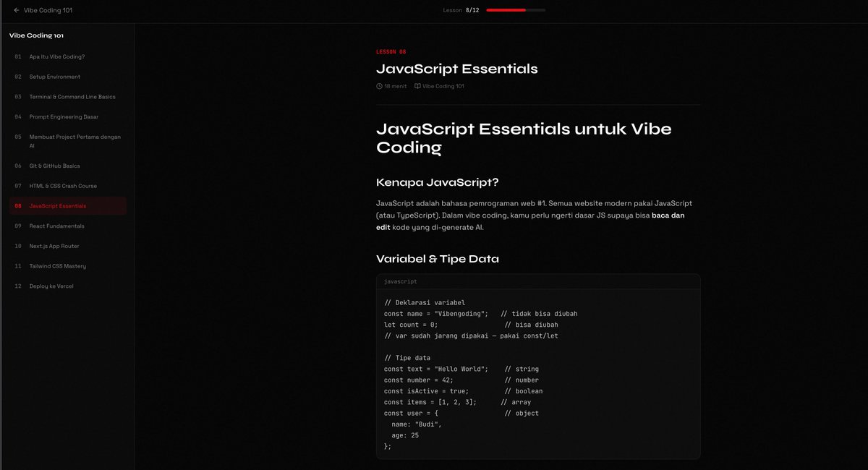Open lesson 12 Deploy ke Vercel
Viewport: 868px width, 470px height.
coord(68,286)
